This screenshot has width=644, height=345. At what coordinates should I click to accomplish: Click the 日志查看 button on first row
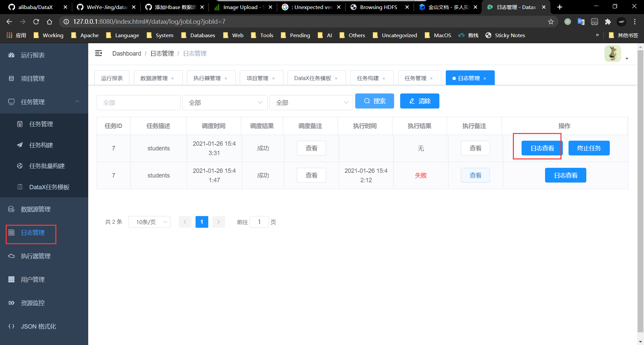(x=542, y=148)
